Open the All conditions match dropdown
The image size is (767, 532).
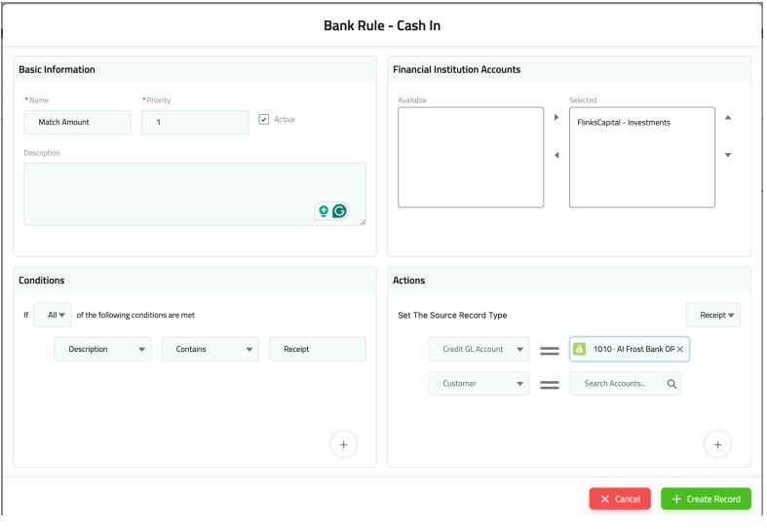point(52,315)
